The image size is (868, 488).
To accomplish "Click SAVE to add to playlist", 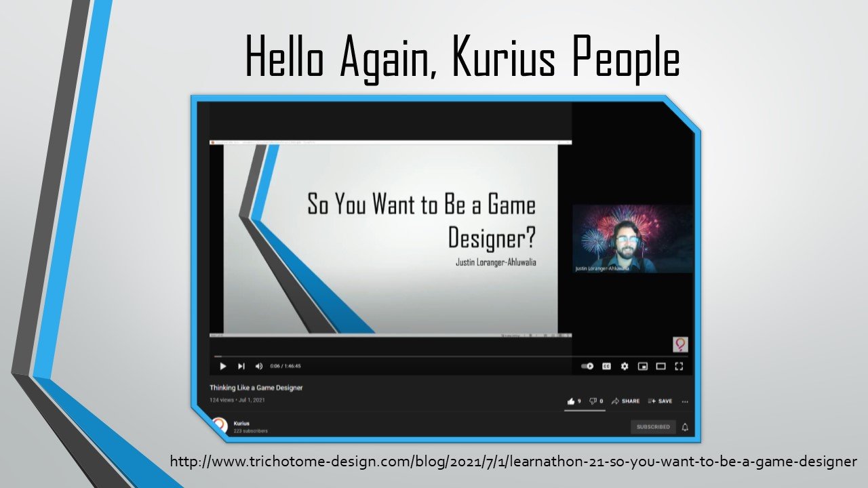I will pos(660,401).
